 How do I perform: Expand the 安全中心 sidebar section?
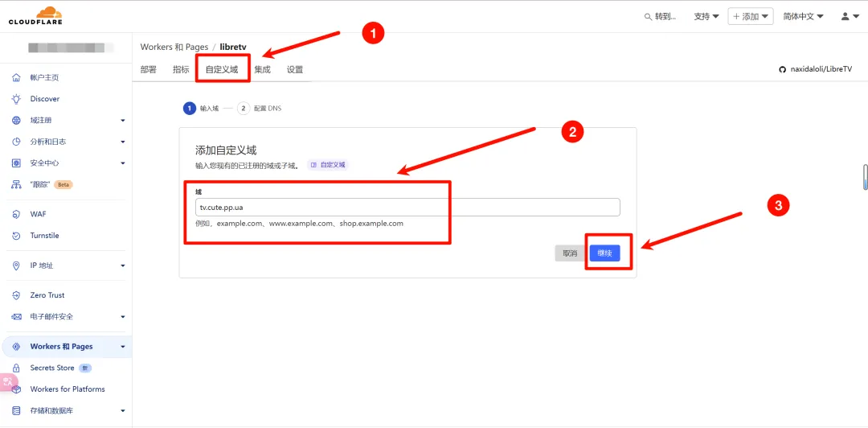123,163
